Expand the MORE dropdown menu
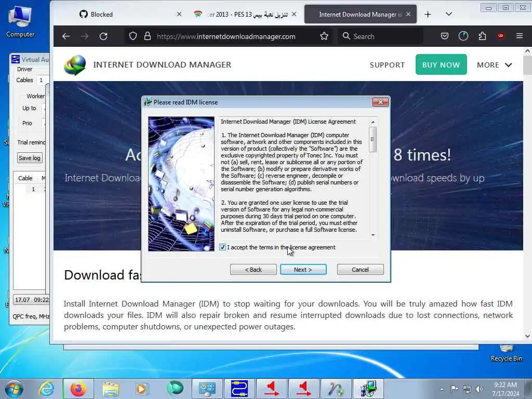The image size is (532, 399). [495, 65]
